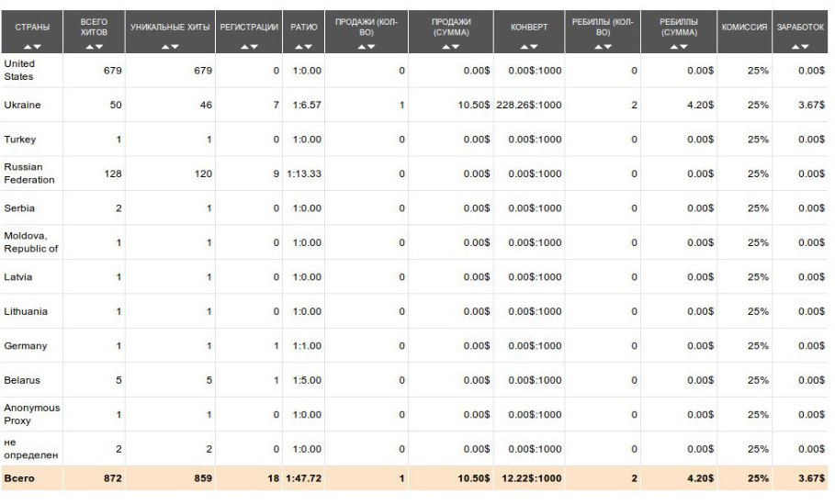Click Ukraine's 228.26$:1000 convert value

[528, 105]
